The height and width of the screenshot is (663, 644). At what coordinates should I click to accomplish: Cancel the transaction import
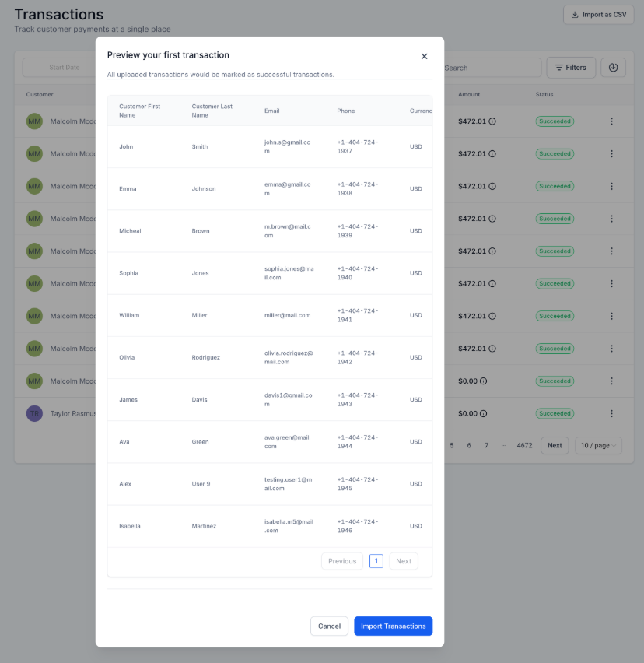[x=329, y=626]
